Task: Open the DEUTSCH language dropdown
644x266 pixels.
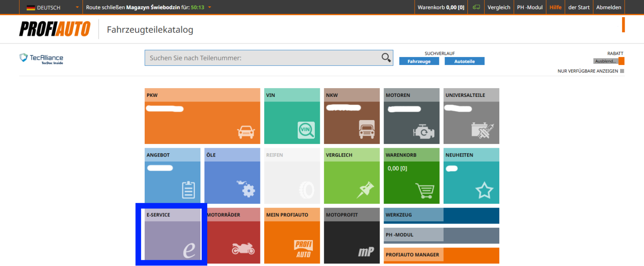Action: (50, 7)
